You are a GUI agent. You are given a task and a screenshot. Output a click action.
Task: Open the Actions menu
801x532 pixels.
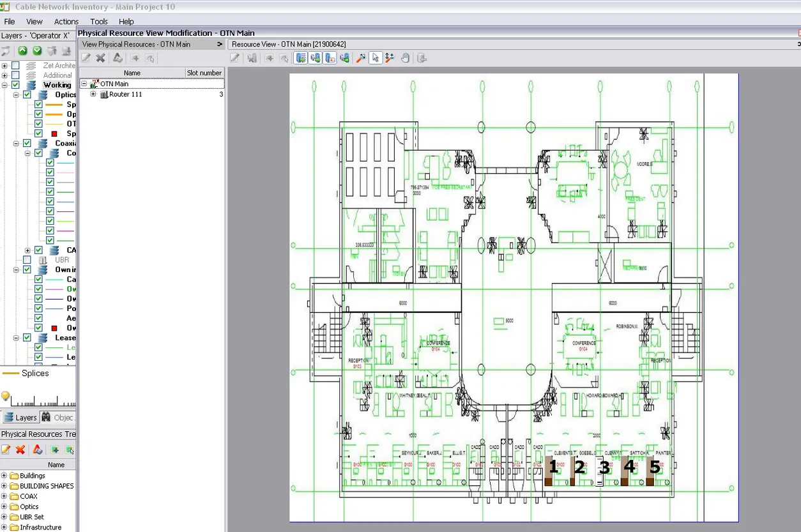(66, 22)
